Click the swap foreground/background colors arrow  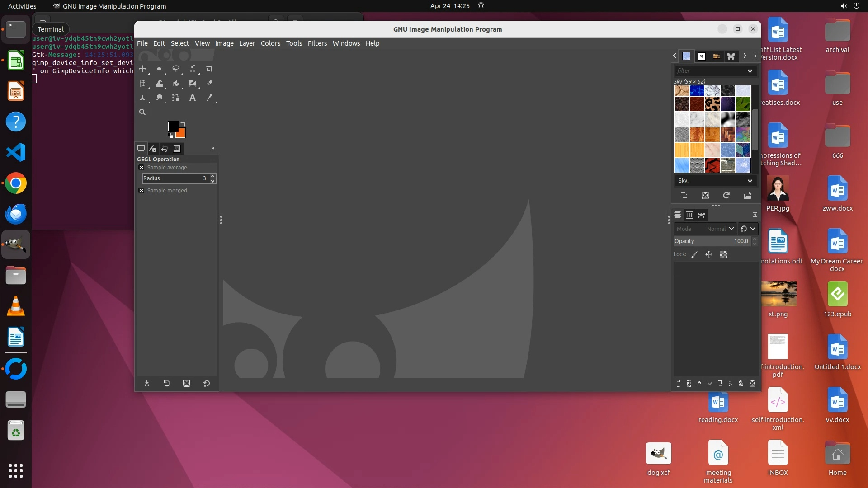(183, 123)
